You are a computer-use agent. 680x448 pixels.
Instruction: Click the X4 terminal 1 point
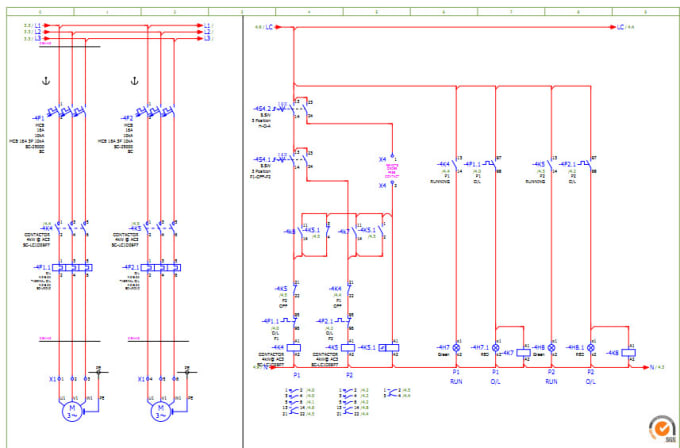click(x=392, y=156)
